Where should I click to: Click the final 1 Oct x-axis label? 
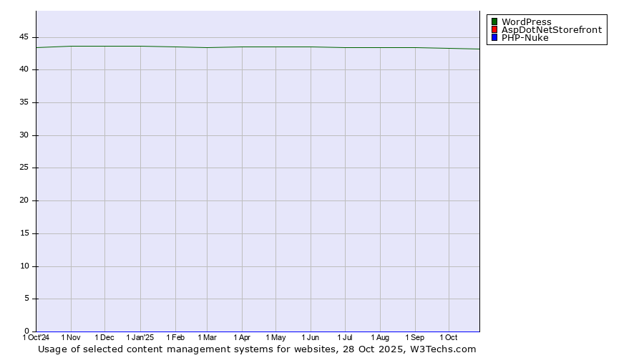click(x=448, y=337)
